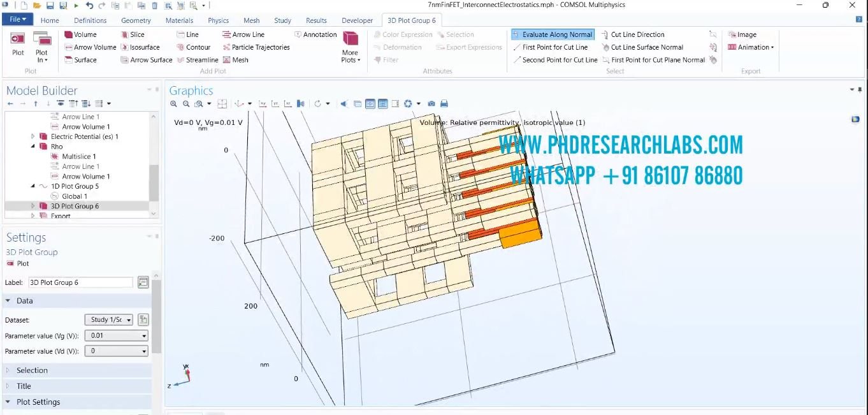Collapse the Rho tree node

pos(33,147)
